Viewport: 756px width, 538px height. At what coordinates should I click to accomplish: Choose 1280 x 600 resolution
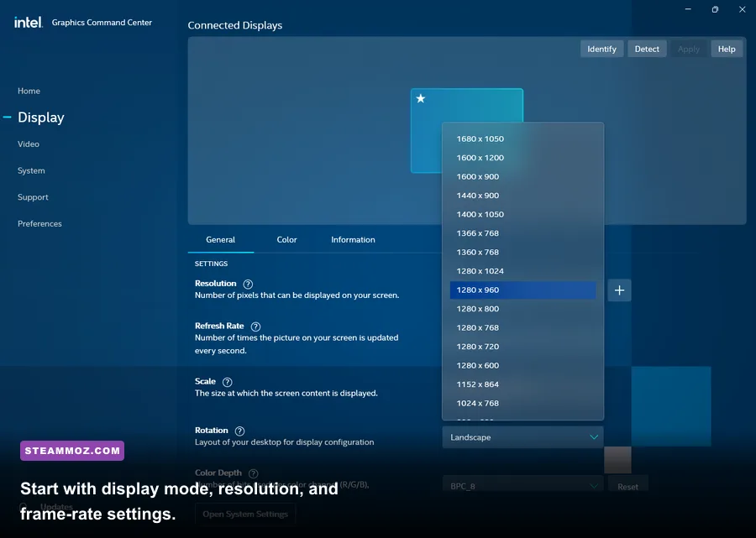coord(522,366)
